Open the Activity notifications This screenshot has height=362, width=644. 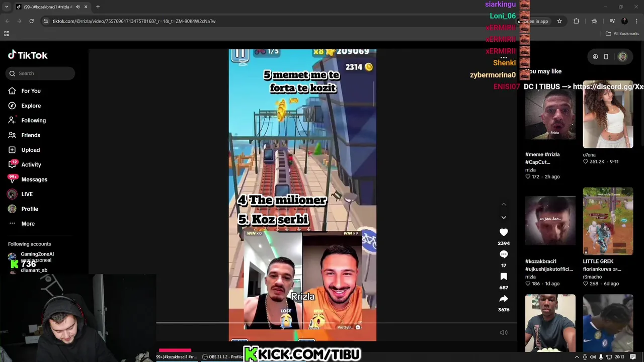pyautogui.click(x=25, y=164)
